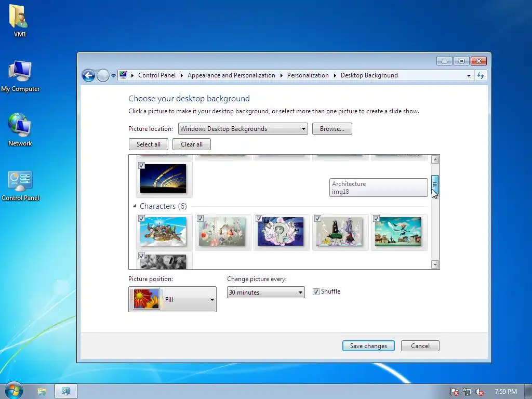Viewport: 532px width, 399px height.
Task: Open Windows Explorer from the taskbar
Action: coord(42,392)
